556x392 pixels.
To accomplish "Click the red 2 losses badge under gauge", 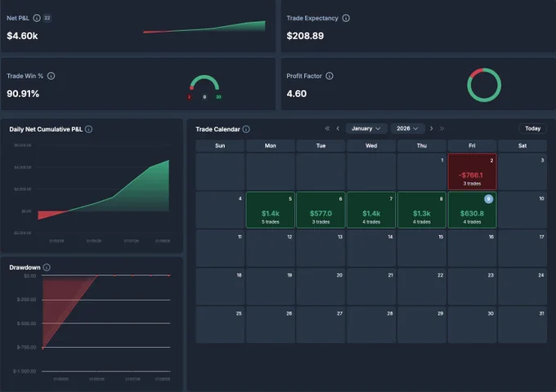I will point(190,97).
